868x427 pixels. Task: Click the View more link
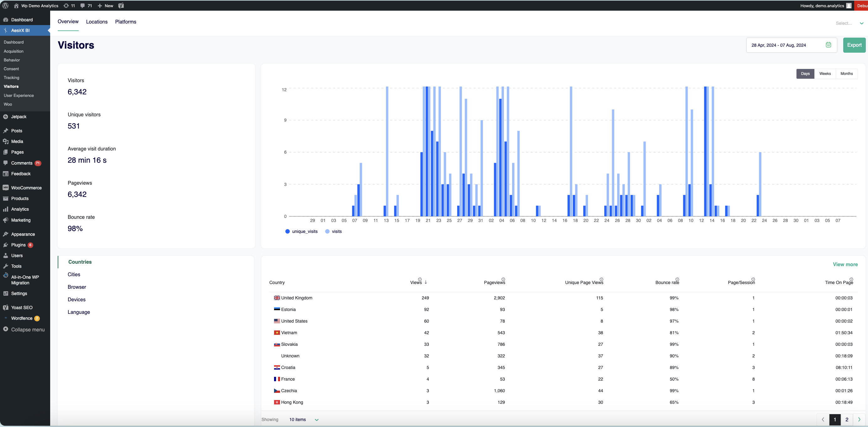tap(845, 264)
